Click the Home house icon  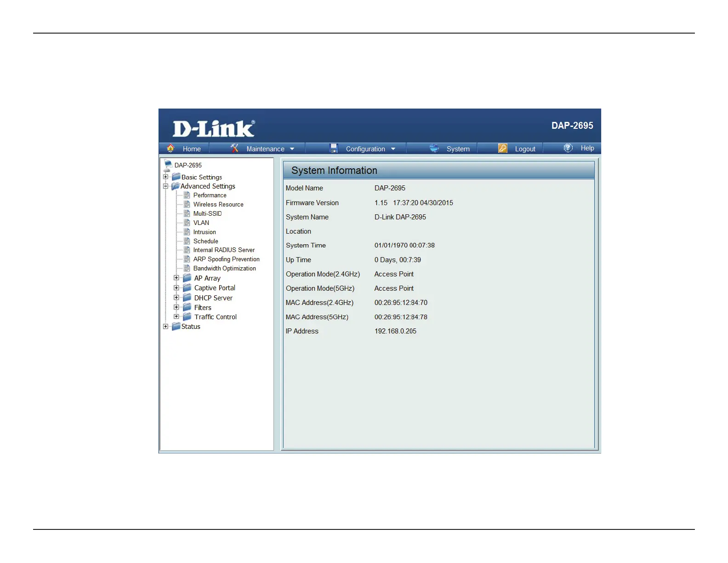pyautogui.click(x=171, y=148)
